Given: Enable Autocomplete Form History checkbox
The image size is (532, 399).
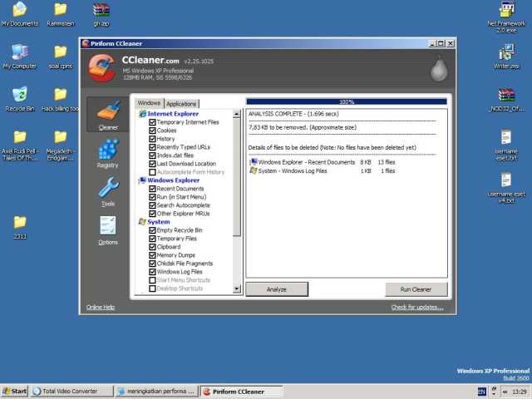Looking at the screenshot, I should (152, 172).
